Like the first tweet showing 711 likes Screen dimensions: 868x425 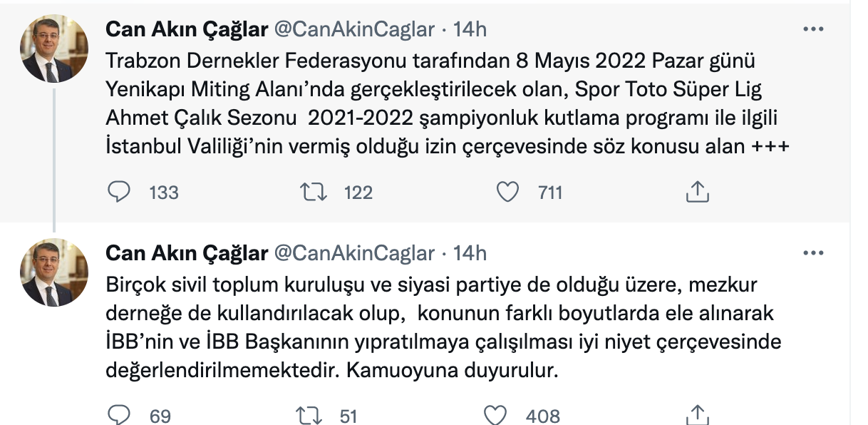click(x=509, y=190)
